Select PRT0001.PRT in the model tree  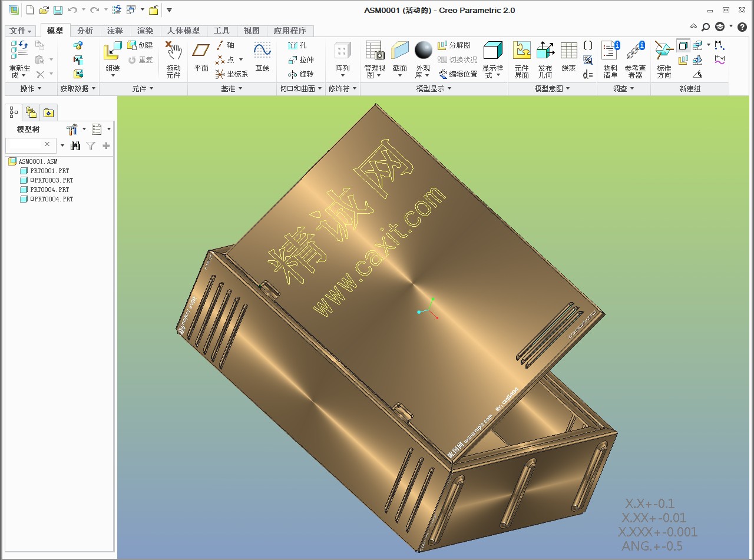coord(45,171)
